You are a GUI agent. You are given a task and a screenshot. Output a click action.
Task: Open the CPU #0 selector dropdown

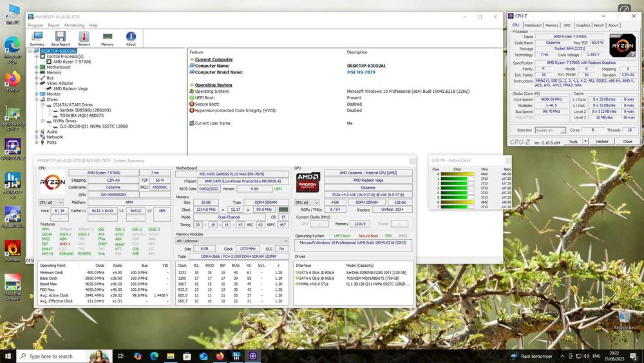click(52, 202)
